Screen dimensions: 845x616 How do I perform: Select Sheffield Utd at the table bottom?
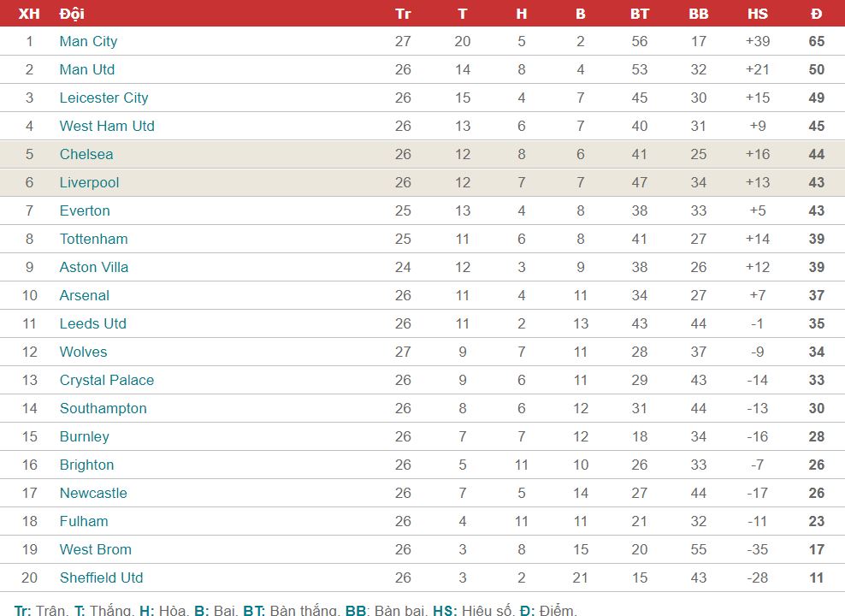click(x=101, y=577)
